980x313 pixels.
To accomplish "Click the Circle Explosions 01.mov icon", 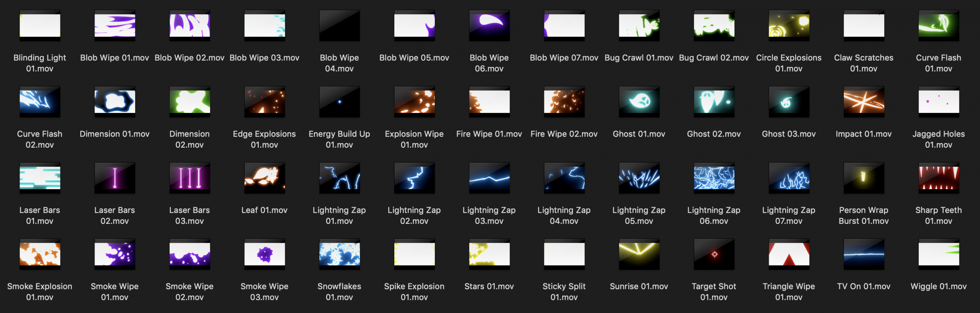I will 789,26.
